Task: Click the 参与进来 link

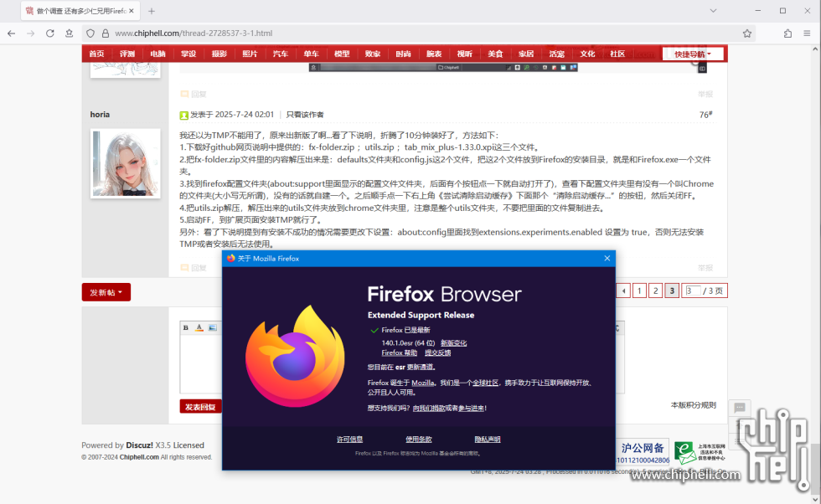Action: pyautogui.click(x=471, y=409)
